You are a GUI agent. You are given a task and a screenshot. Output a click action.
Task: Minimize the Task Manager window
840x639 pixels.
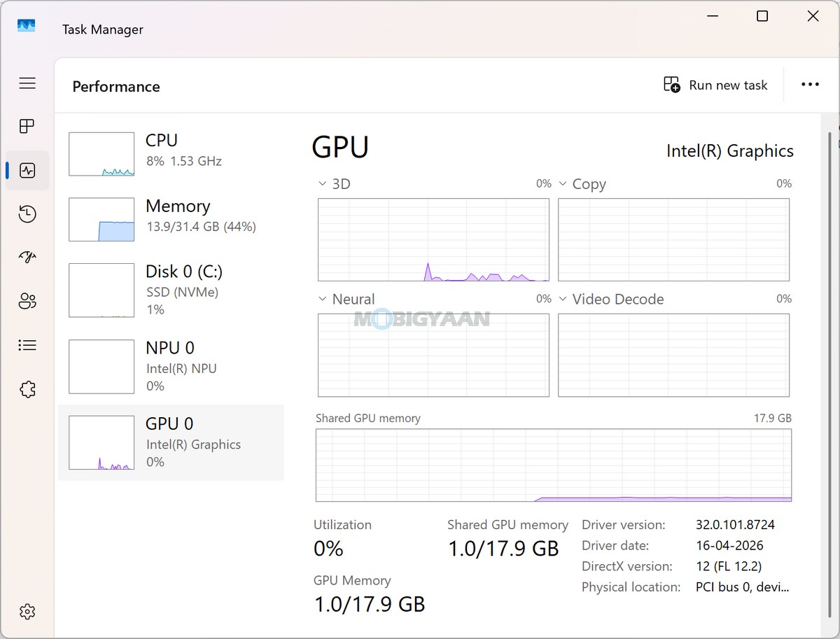[x=711, y=16]
